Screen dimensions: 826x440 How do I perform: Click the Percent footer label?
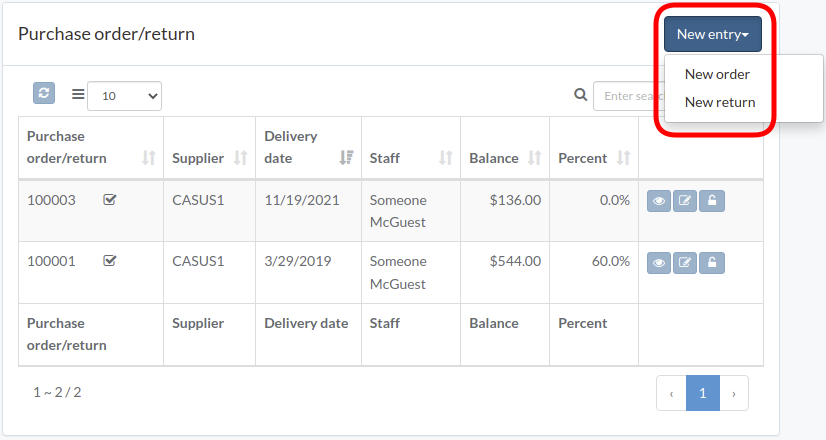pyautogui.click(x=583, y=323)
